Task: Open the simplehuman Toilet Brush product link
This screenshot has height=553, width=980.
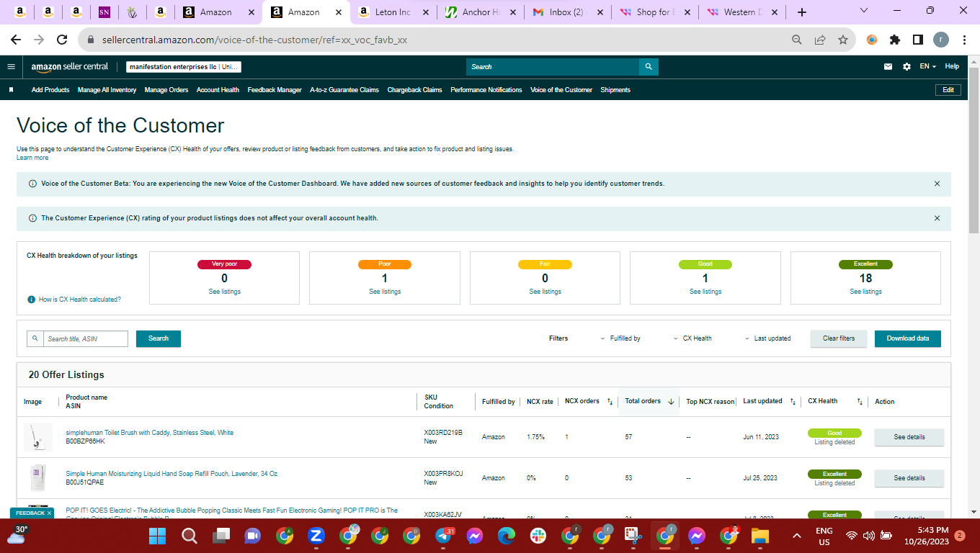Action: [x=150, y=433]
